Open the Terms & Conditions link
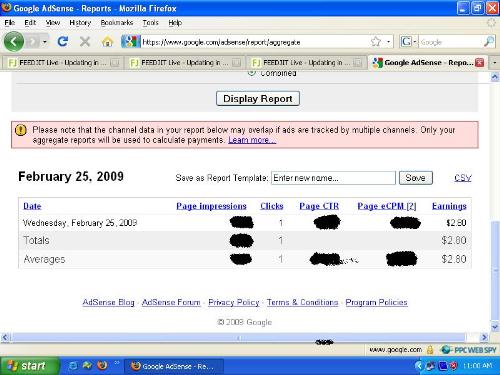500x375 pixels. tap(302, 302)
